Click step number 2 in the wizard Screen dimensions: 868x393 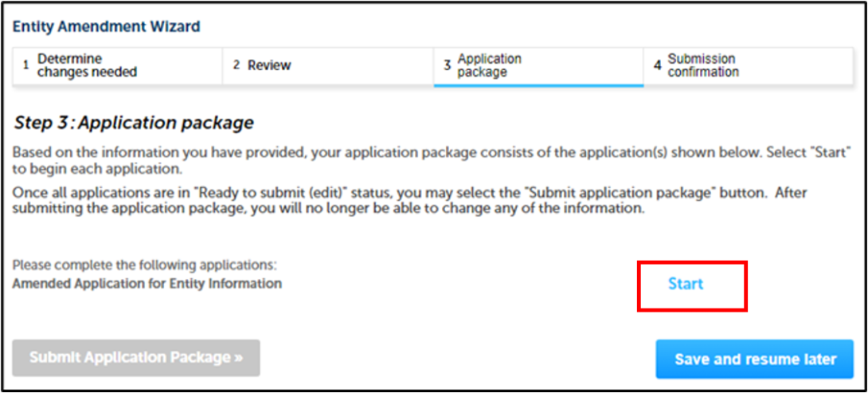click(x=237, y=65)
